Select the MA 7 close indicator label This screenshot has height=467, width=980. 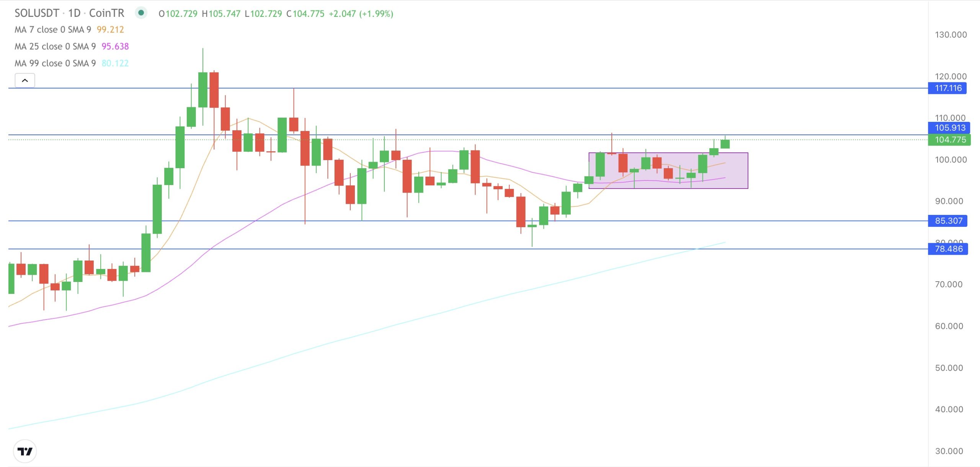click(x=53, y=30)
